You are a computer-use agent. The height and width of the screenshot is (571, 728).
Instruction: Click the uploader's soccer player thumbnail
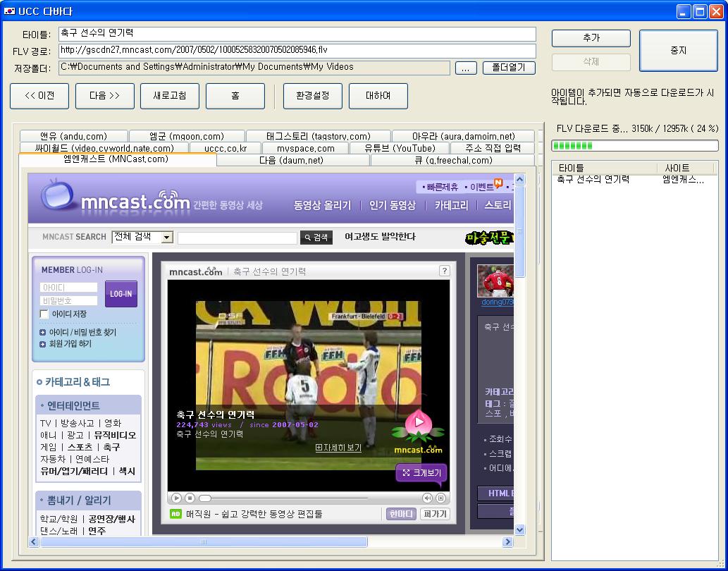[x=495, y=281]
